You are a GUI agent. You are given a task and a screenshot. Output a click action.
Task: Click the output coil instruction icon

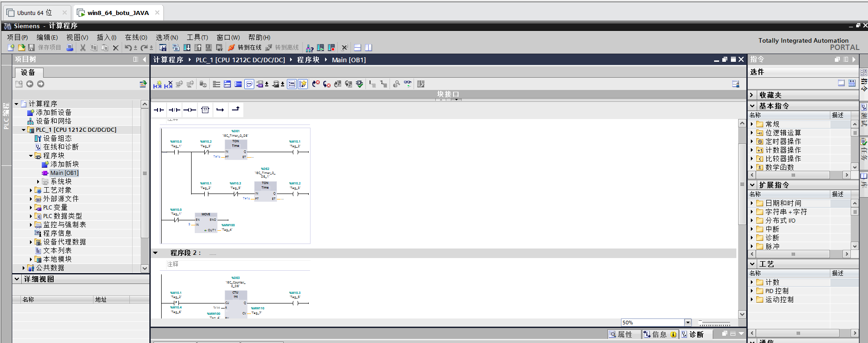click(190, 110)
